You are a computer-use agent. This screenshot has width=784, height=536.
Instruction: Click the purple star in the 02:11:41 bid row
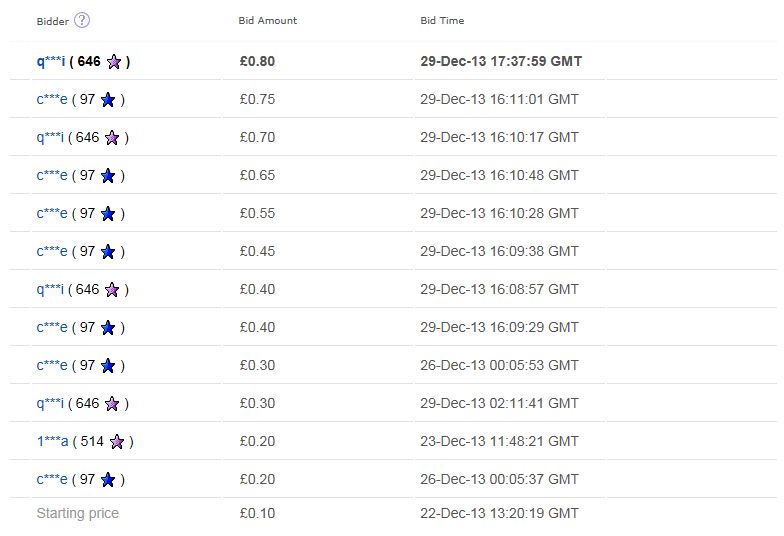pyautogui.click(x=112, y=404)
